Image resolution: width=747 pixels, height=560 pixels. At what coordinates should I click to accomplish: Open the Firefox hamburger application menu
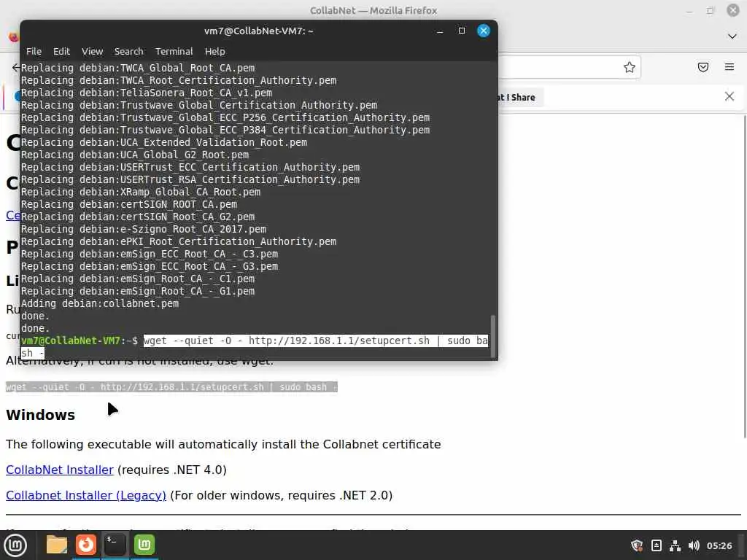pyautogui.click(x=729, y=67)
